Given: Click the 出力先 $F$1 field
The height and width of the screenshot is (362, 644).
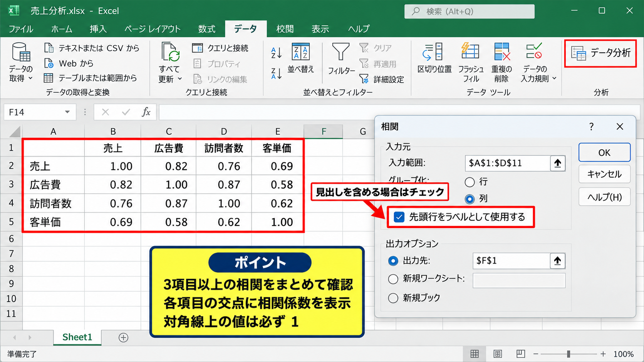Looking at the screenshot, I should 511,261.
